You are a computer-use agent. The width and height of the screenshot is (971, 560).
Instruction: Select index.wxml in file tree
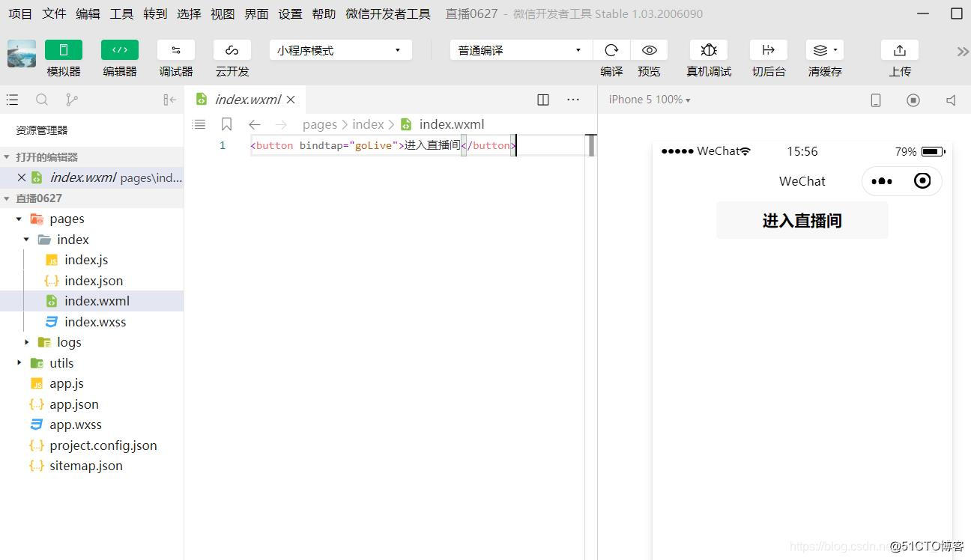coord(91,301)
